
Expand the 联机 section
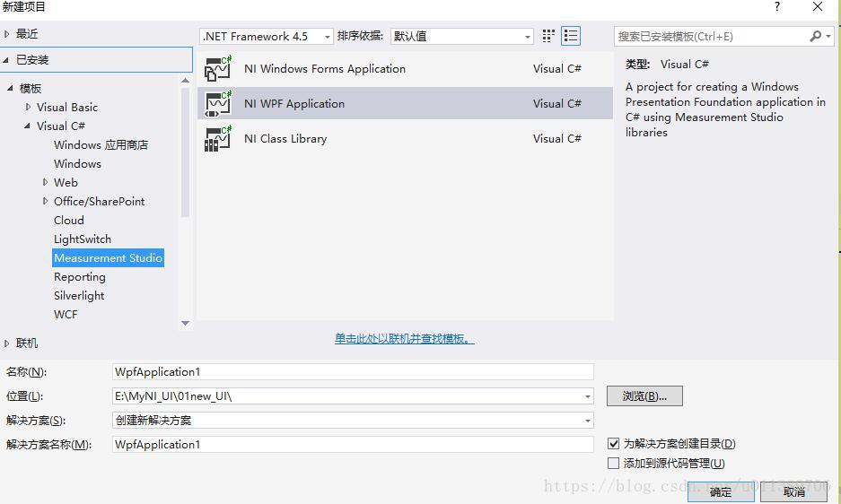point(6,343)
